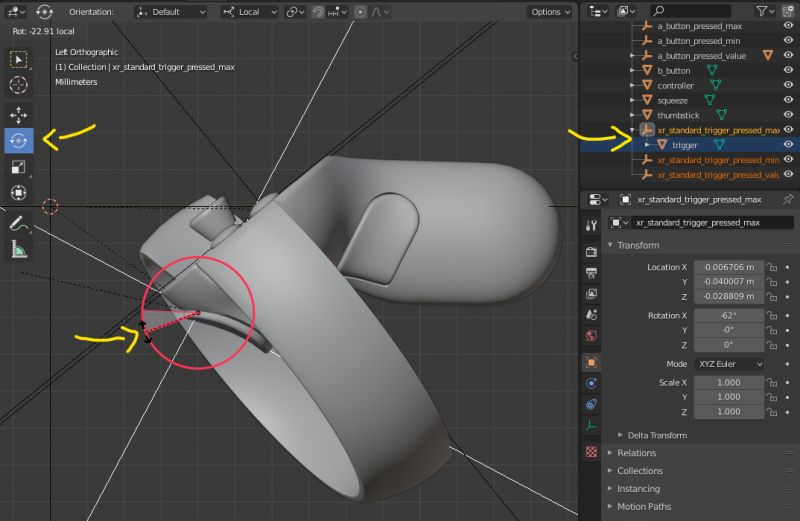Screen dimensions: 800x521
Task: Open the Texture properties tab
Action: (x=591, y=452)
